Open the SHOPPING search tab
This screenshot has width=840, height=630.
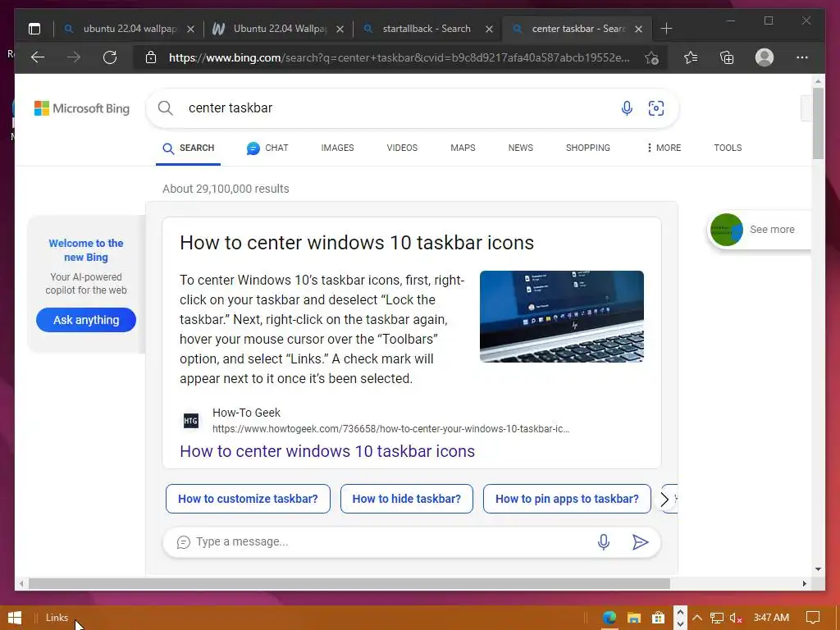[x=587, y=148]
